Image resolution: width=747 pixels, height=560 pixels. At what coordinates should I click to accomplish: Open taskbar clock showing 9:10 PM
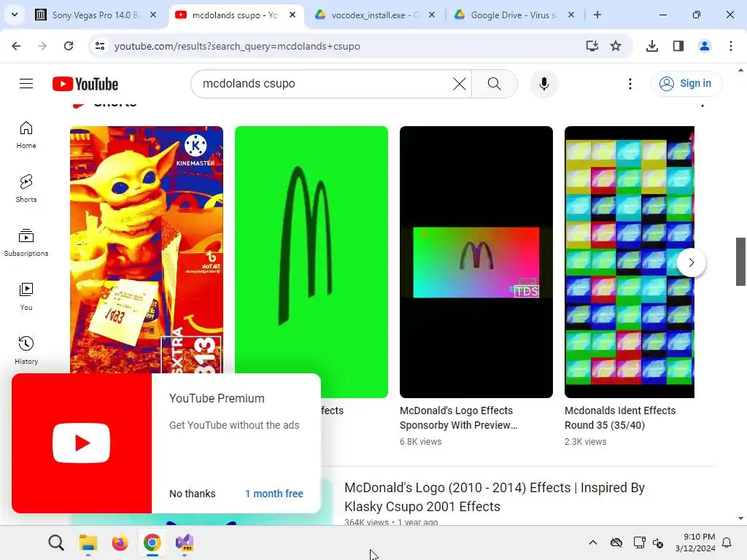[695, 542]
